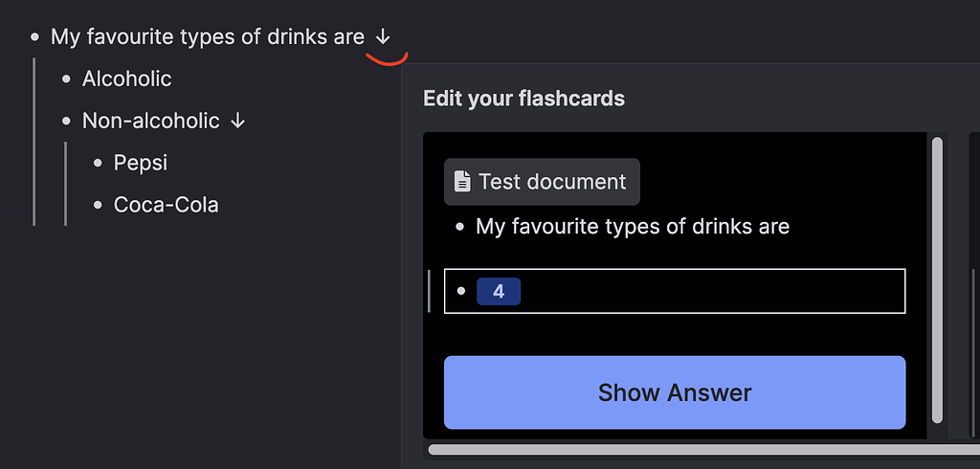The height and width of the screenshot is (469, 980).
Task: Click the top-level outline bullet of "My favourite types"
Action: tap(35, 37)
